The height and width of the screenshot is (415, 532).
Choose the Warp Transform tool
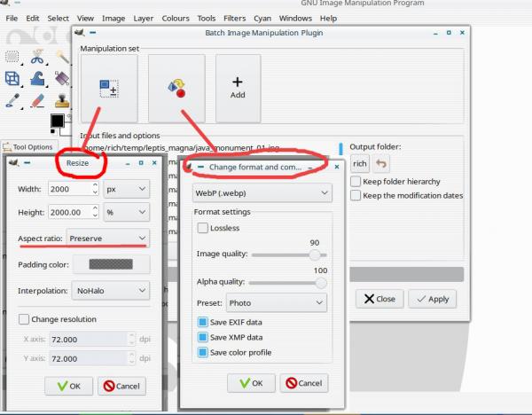coord(37,79)
